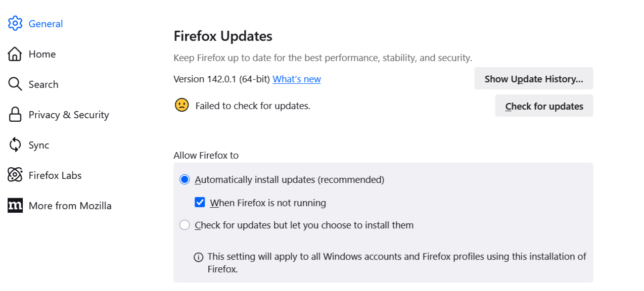Open the What's new link
This screenshot has height=291, width=644.
tap(297, 79)
